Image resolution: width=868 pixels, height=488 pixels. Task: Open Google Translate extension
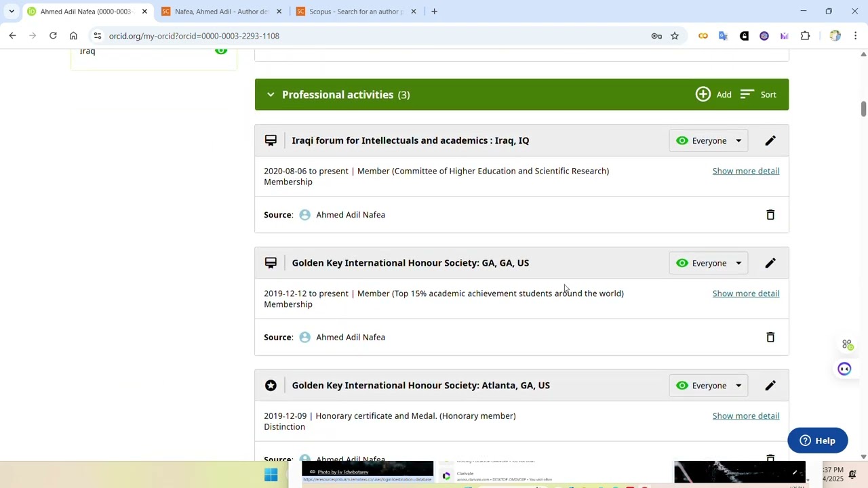(x=724, y=36)
